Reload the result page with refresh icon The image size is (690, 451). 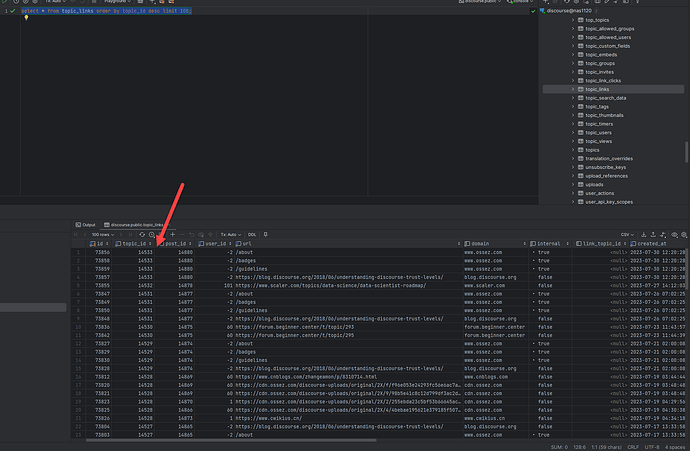click(x=142, y=235)
